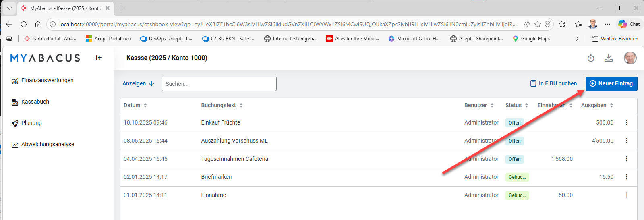Open DevOps -Axept bookmark
The image size is (644, 220).
click(166, 39)
